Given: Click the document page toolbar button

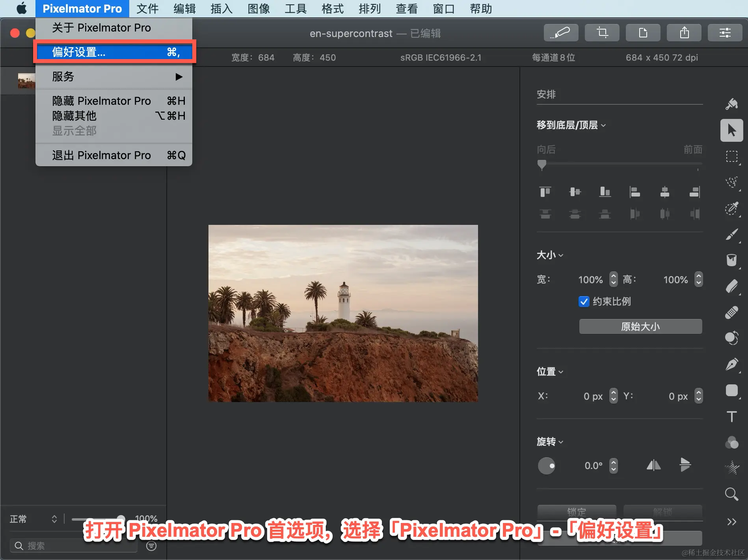Looking at the screenshot, I should pos(643,33).
